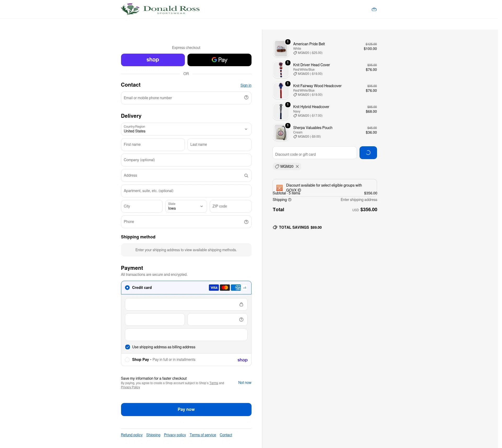Select the Shop Pay payment option
The width and height of the screenshot is (502, 448).
coord(127,360)
